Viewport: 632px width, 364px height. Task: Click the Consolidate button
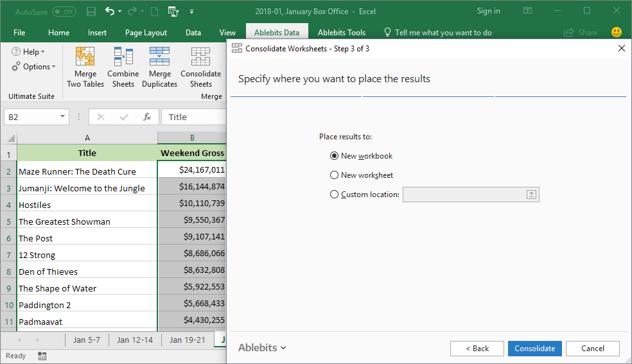[x=534, y=349]
